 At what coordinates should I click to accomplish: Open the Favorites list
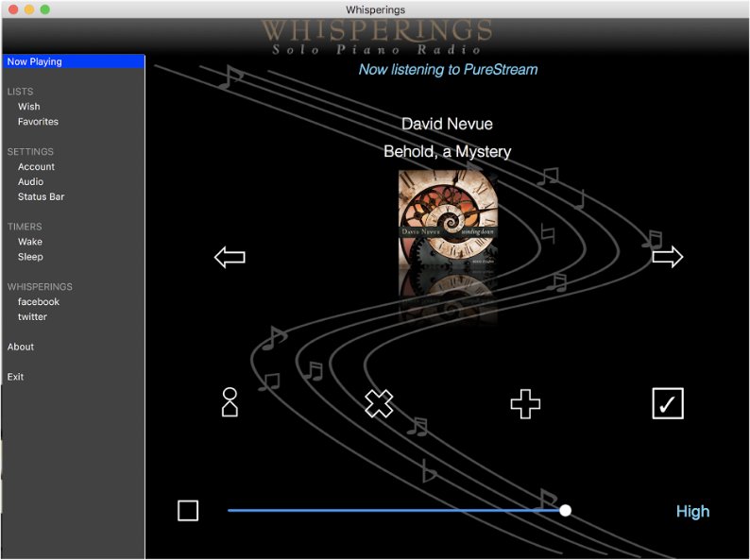[39, 122]
